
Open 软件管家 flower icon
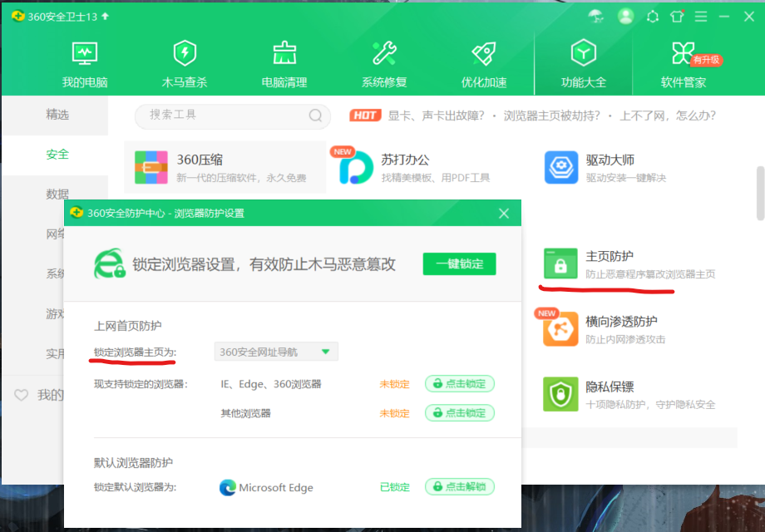point(683,53)
